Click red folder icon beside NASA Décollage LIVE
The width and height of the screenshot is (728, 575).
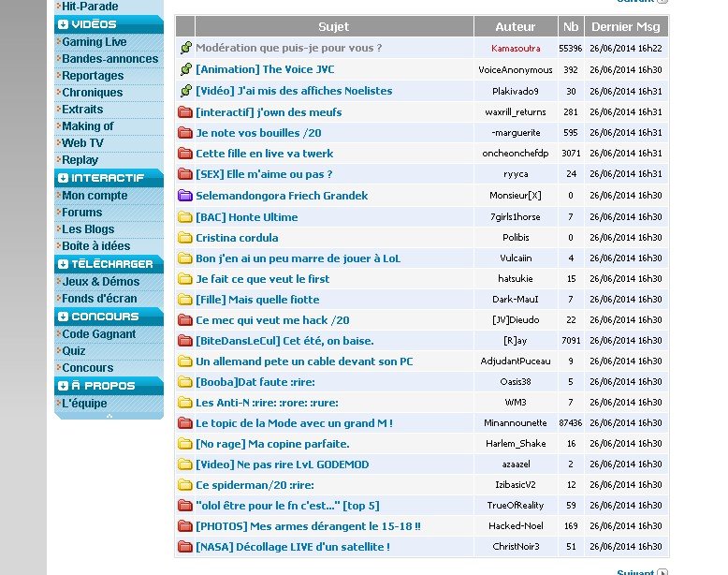(x=185, y=547)
